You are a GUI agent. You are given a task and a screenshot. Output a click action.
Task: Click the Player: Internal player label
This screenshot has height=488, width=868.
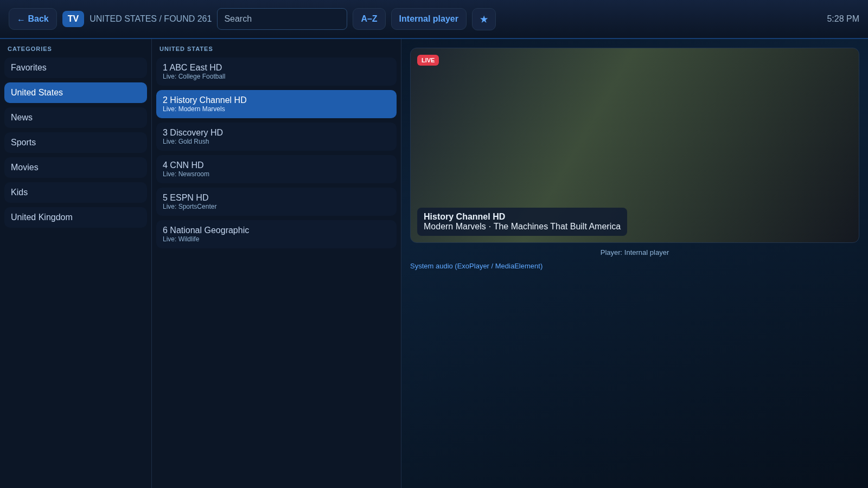[635, 253]
